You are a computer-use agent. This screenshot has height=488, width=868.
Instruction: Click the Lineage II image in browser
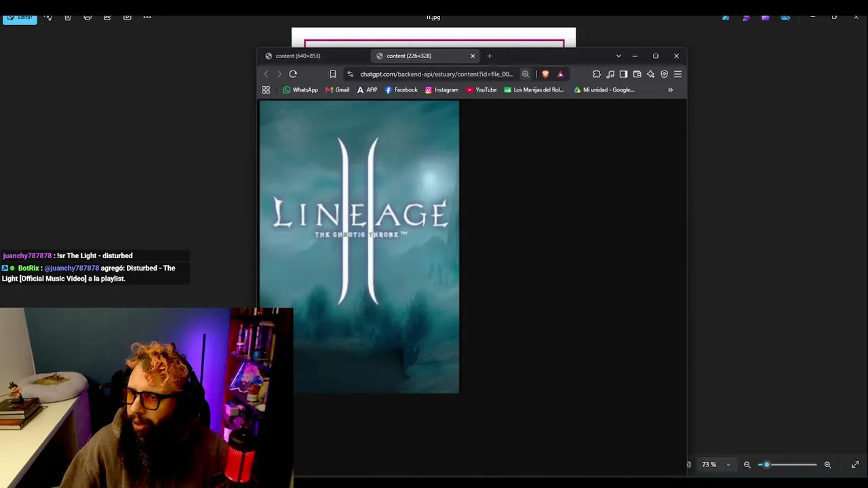[359, 247]
